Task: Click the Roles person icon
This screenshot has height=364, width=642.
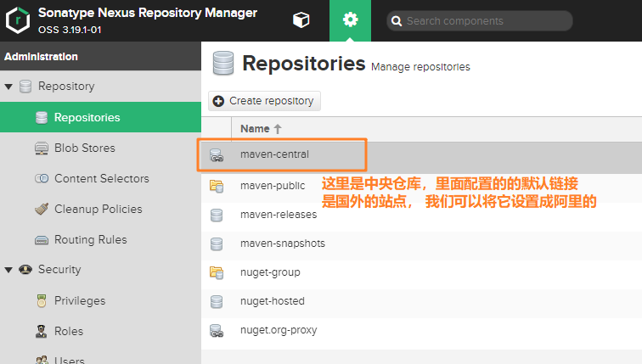Action: (42, 331)
